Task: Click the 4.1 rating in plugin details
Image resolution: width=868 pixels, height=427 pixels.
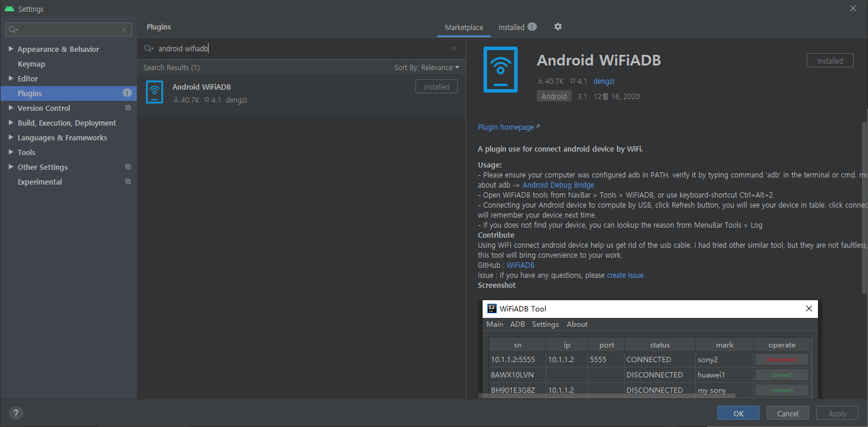Action: coord(577,81)
